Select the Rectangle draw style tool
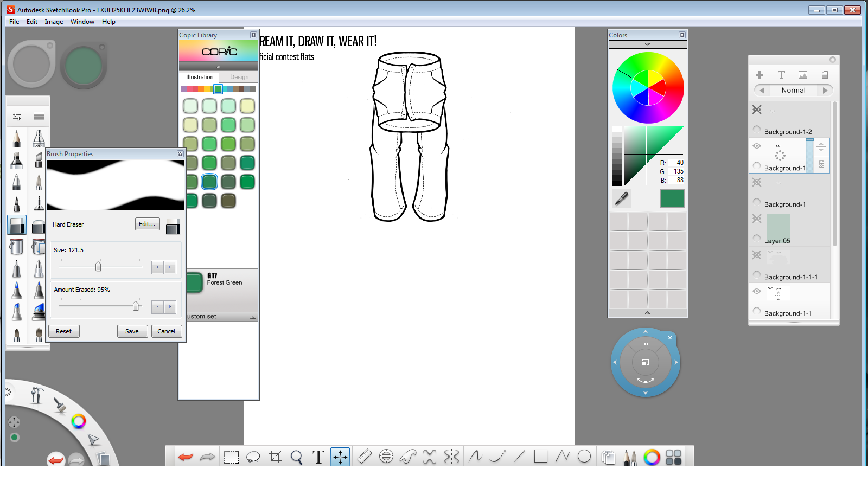This screenshot has width=868, height=488. (541, 457)
